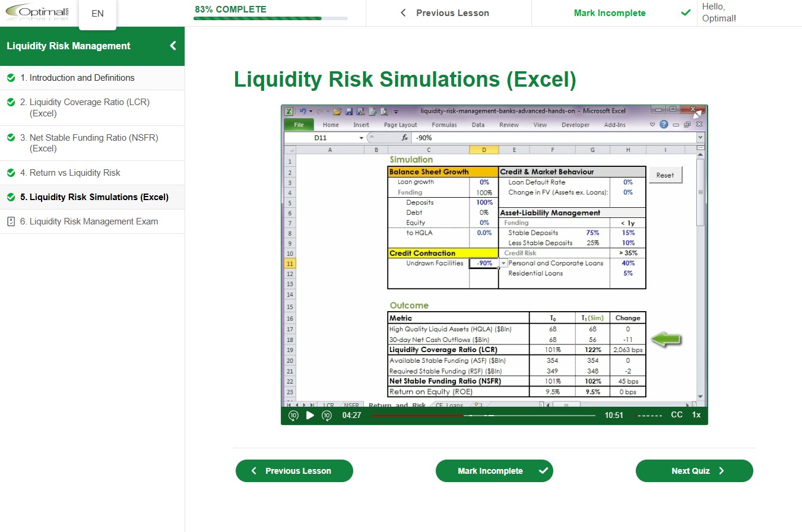Play the video

click(x=310, y=416)
